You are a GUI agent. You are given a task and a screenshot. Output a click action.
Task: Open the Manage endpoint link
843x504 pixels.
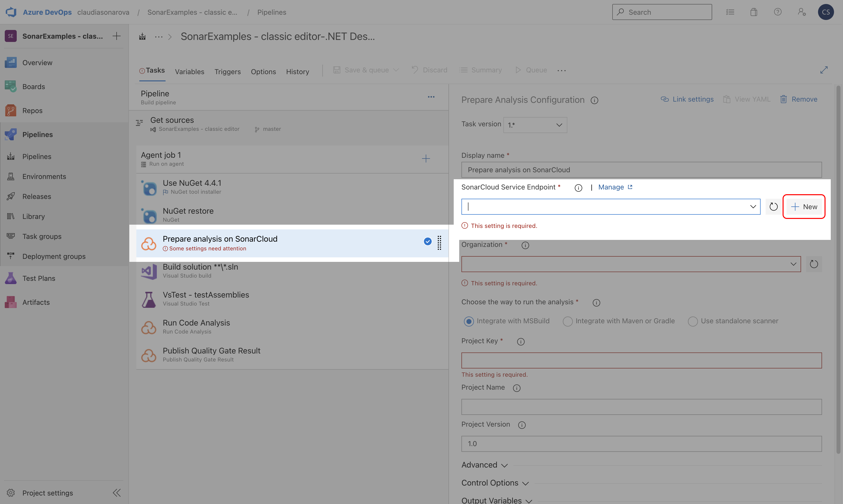[615, 187]
